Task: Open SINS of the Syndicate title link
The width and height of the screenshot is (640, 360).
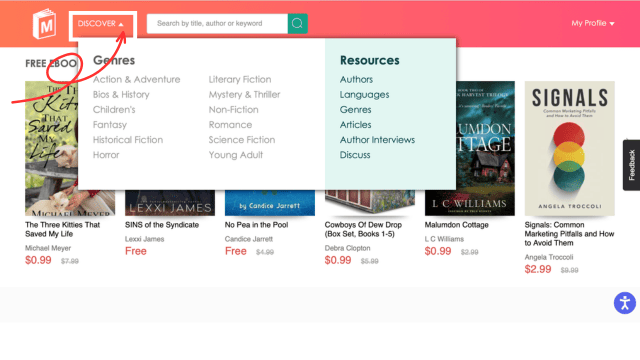Action: click(162, 225)
